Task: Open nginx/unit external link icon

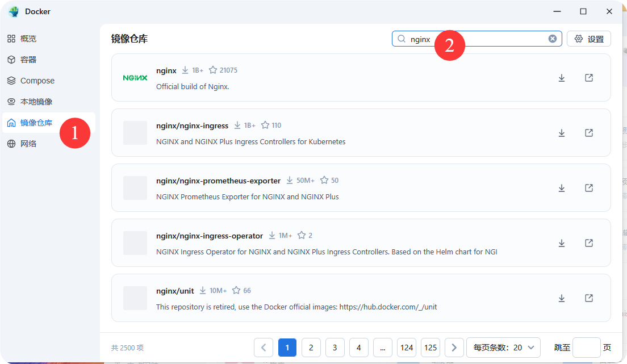Action: (x=588, y=298)
